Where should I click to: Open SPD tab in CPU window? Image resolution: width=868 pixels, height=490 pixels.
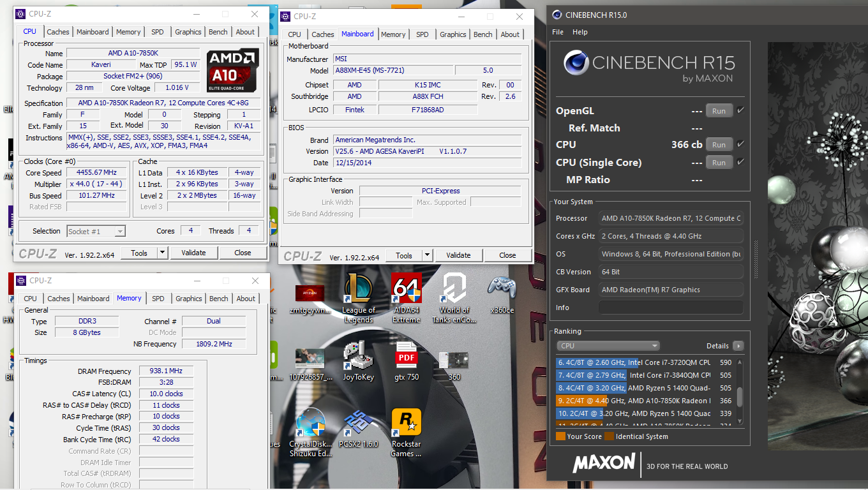point(157,32)
